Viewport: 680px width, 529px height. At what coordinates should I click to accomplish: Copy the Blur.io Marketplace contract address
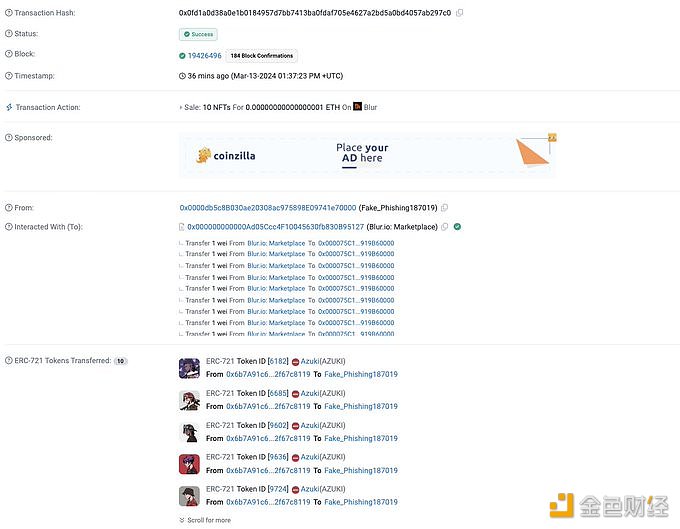click(445, 227)
